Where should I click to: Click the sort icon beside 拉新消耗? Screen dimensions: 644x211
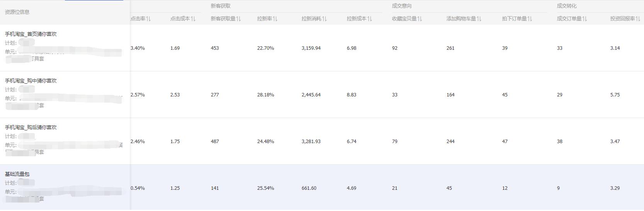click(325, 19)
